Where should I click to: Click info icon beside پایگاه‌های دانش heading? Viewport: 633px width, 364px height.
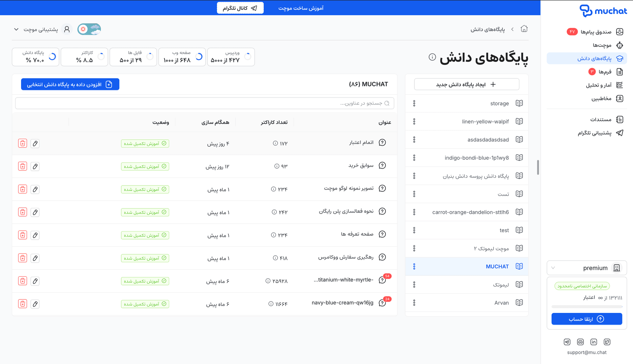[x=432, y=57]
